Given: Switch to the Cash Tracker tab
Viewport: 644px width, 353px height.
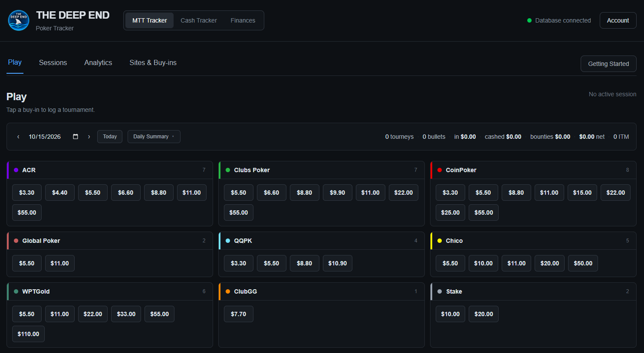Looking at the screenshot, I should click(199, 20).
